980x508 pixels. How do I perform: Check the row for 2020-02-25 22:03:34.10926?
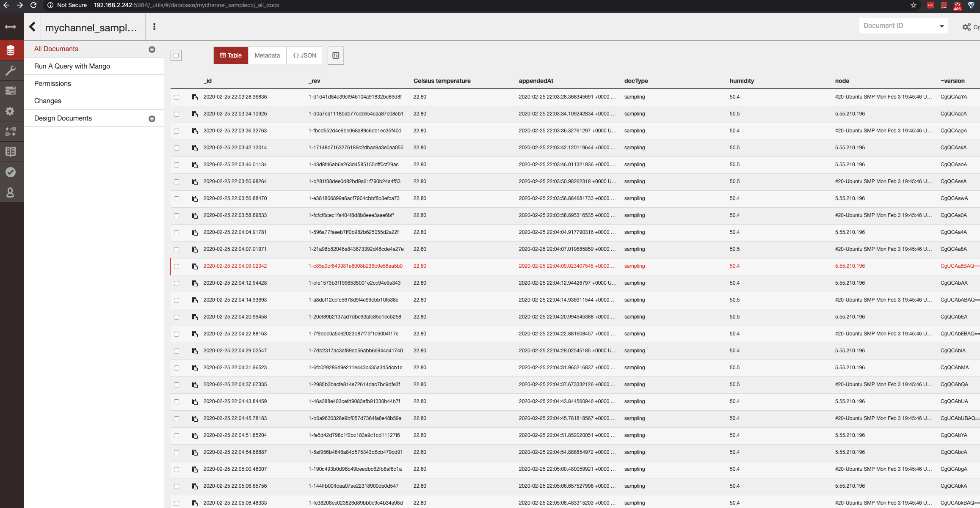point(177,114)
